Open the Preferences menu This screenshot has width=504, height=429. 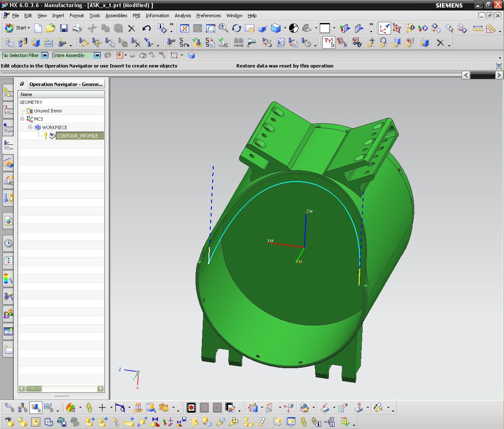coord(209,16)
